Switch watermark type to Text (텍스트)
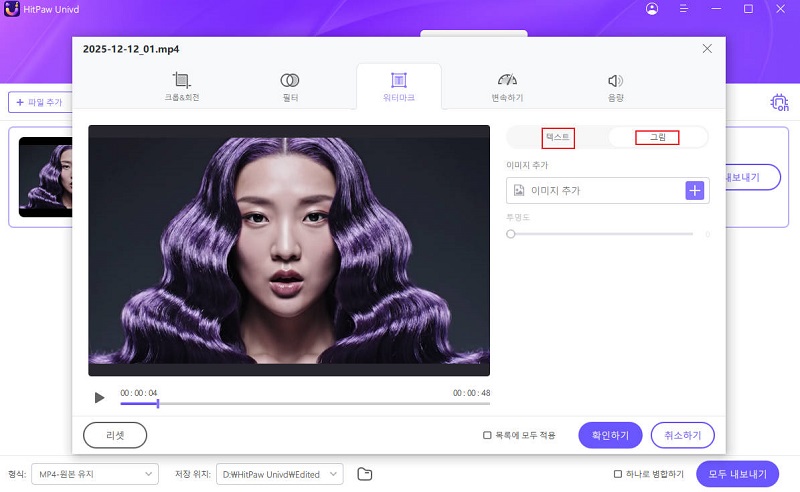This screenshot has width=800, height=492. tap(558, 137)
